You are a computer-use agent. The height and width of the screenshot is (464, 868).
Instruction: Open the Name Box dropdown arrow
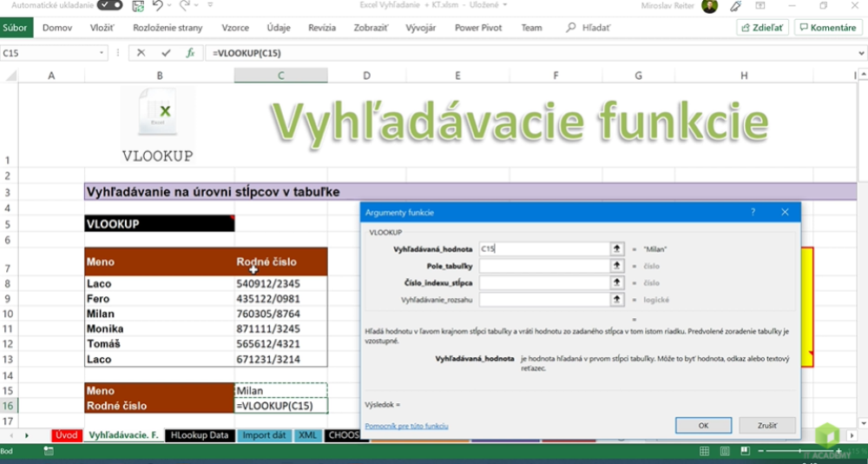click(102, 53)
